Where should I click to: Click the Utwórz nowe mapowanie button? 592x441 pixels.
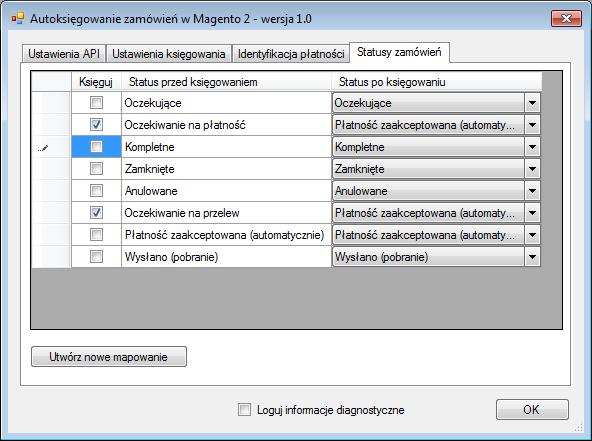point(109,356)
